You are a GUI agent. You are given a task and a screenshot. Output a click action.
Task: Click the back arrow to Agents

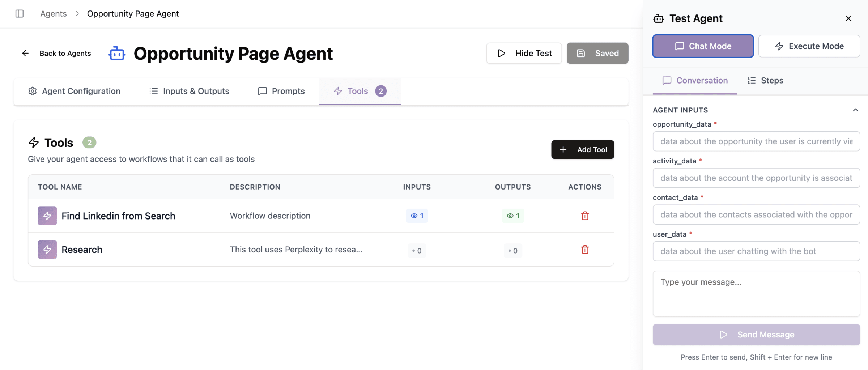point(25,53)
